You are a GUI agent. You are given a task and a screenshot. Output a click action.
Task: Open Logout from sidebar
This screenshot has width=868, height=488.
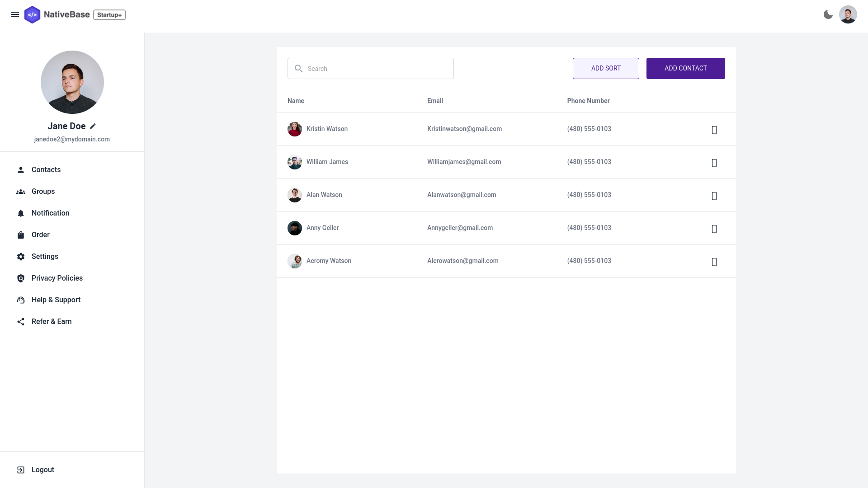click(x=43, y=469)
